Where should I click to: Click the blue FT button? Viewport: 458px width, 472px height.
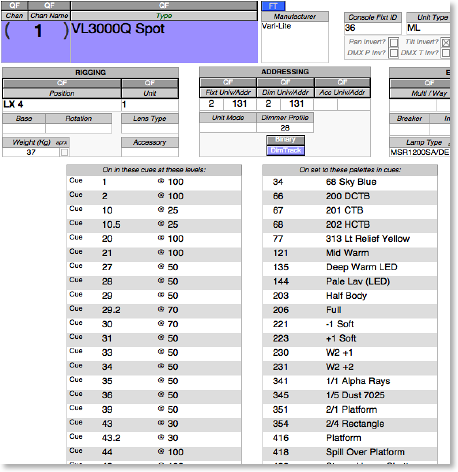point(273,6)
